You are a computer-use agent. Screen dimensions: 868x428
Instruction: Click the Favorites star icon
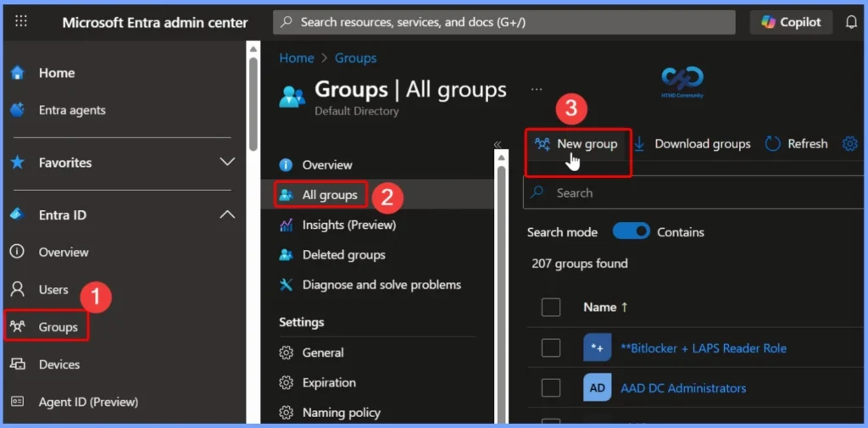pyautogui.click(x=18, y=162)
